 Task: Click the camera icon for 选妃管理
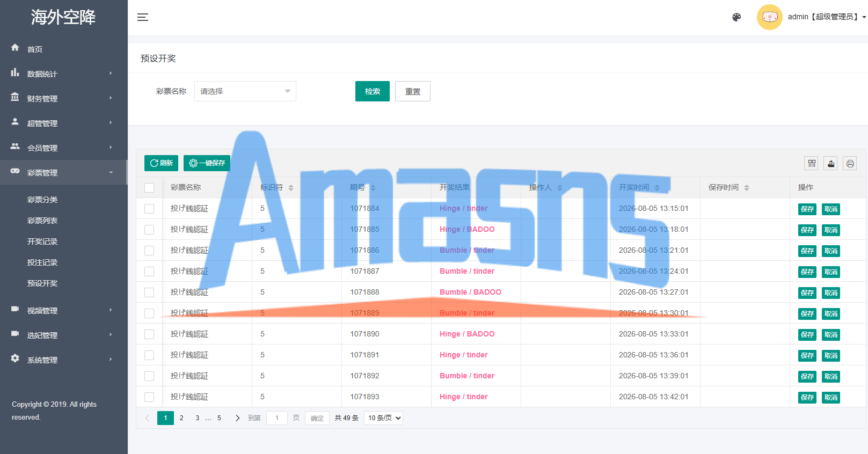[x=15, y=334]
